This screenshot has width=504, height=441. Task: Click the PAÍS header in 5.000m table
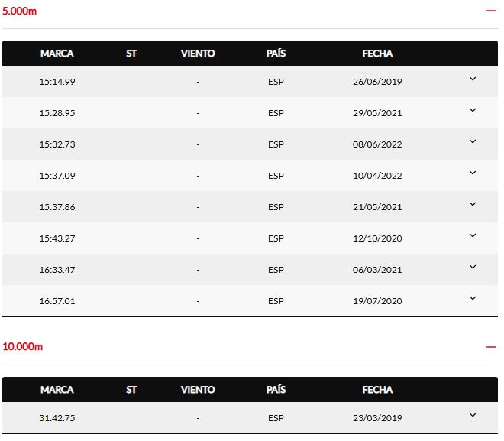click(276, 54)
